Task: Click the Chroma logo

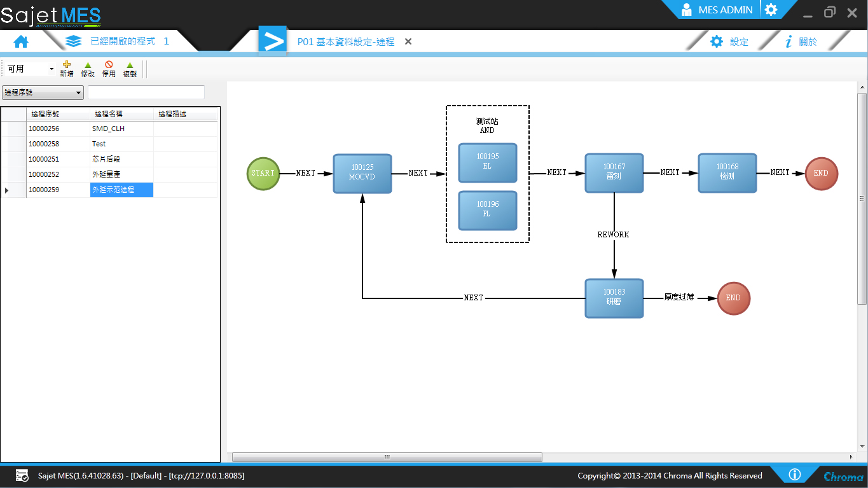Action: (844, 476)
